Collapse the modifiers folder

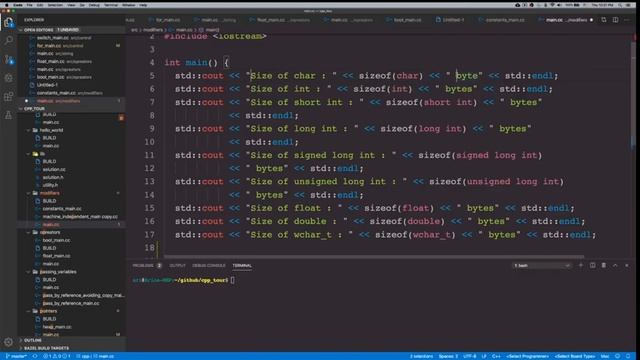[28, 193]
